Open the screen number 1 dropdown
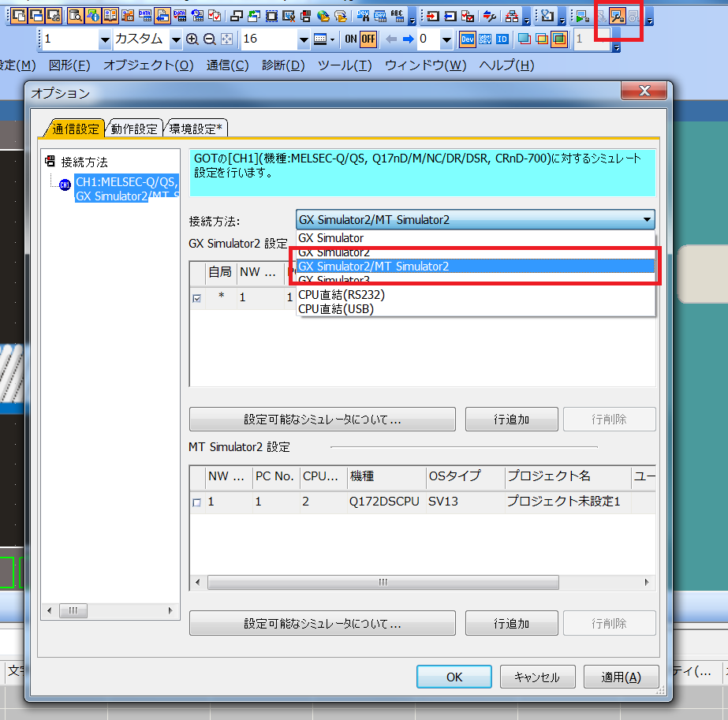 (x=106, y=39)
